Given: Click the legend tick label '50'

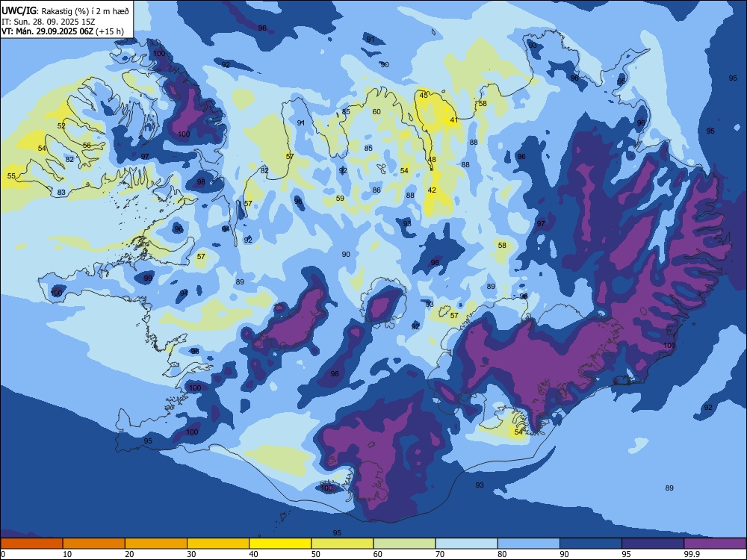Looking at the screenshot, I should point(315,554).
